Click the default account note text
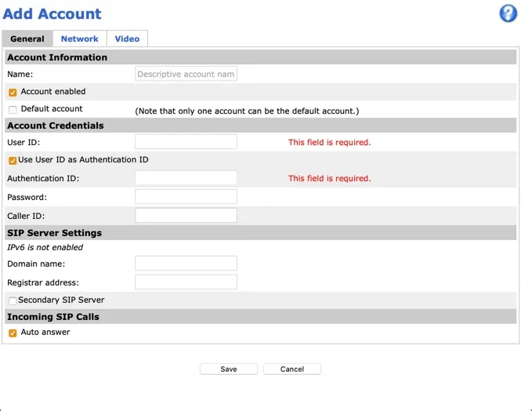 click(x=247, y=111)
